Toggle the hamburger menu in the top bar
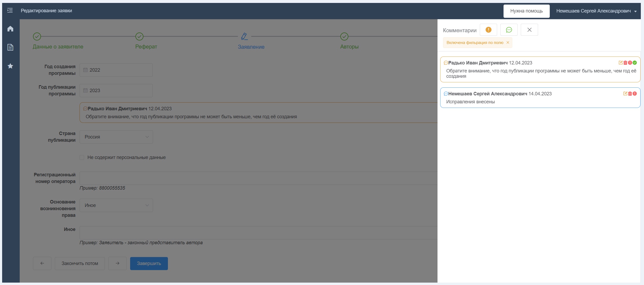 point(10,11)
